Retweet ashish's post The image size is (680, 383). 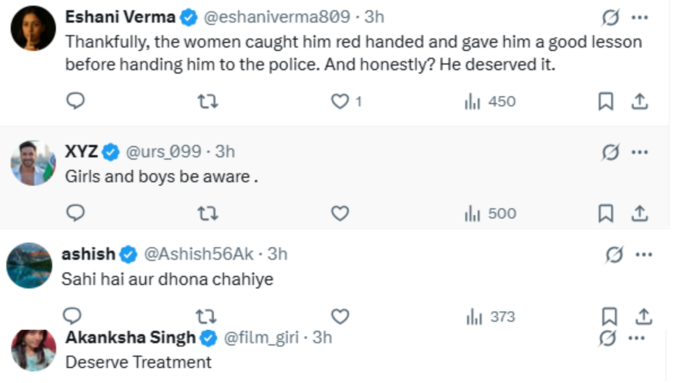pos(206,317)
